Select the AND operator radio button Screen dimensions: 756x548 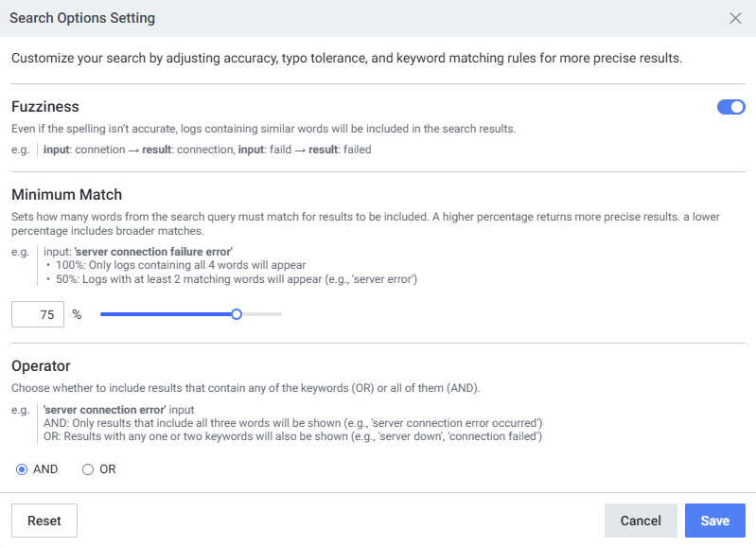tap(22, 469)
